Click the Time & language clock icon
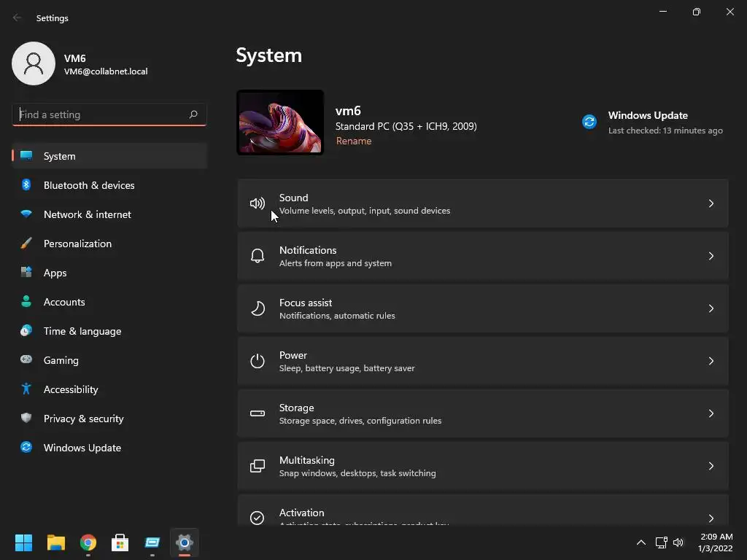The height and width of the screenshot is (560, 747). click(26, 330)
